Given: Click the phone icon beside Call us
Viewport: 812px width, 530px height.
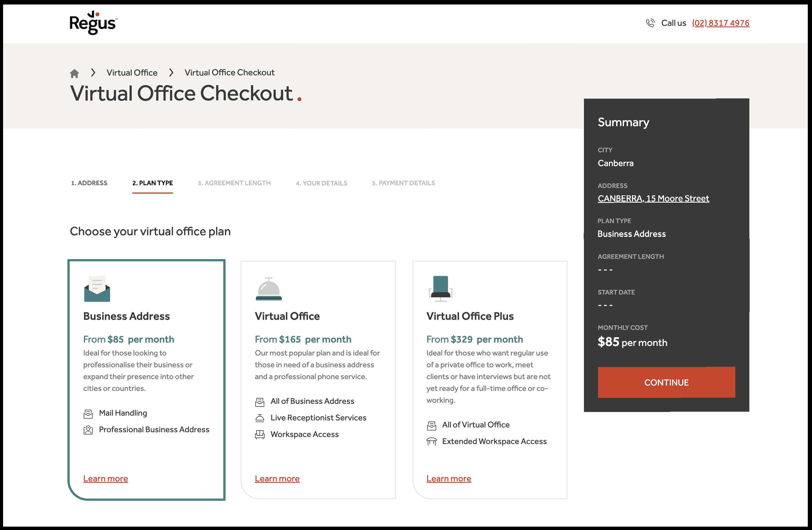Looking at the screenshot, I should pos(650,23).
